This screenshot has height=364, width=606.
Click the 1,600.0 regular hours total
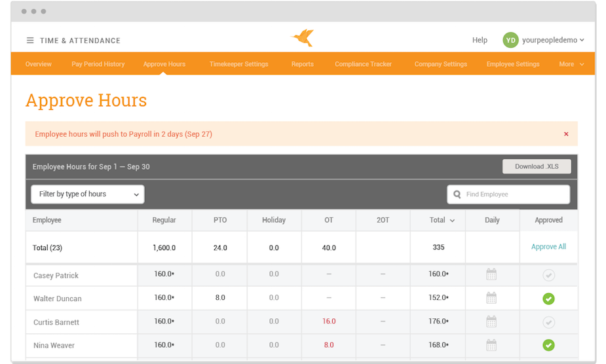pyautogui.click(x=164, y=247)
